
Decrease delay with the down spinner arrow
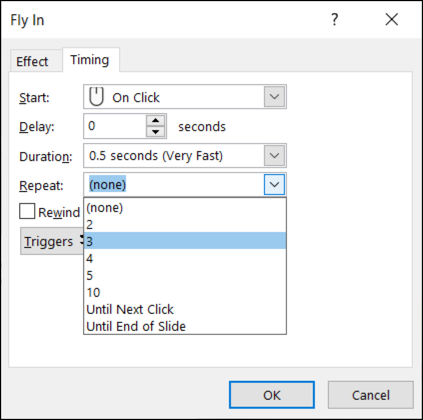click(x=155, y=132)
